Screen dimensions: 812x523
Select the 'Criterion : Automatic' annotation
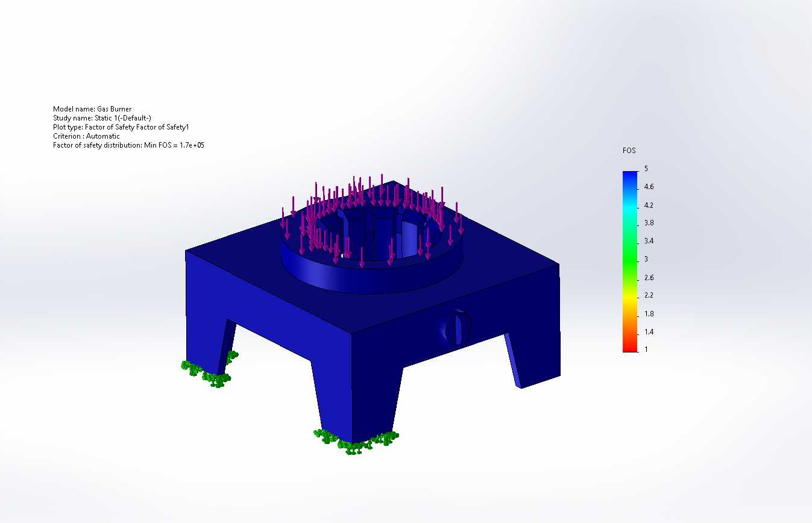click(86, 136)
